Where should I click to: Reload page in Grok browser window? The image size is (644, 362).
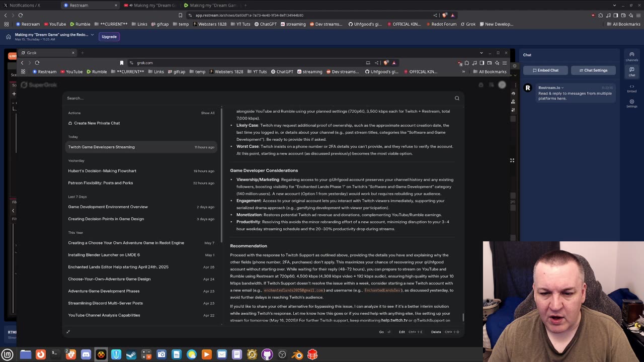click(37, 63)
